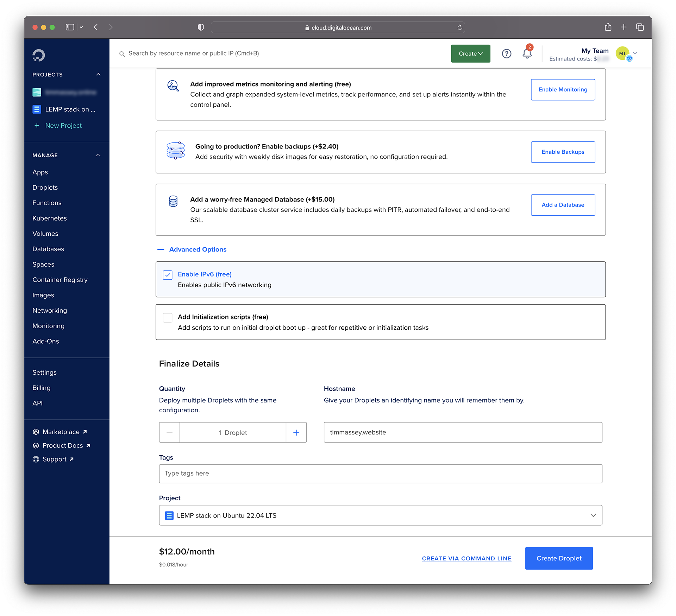Open the help question mark icon

tap(506, 53)
